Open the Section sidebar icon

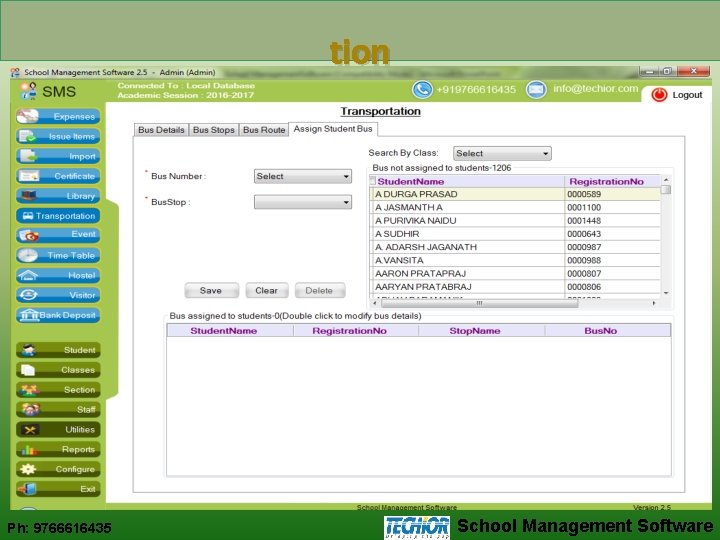pos(28,389)
